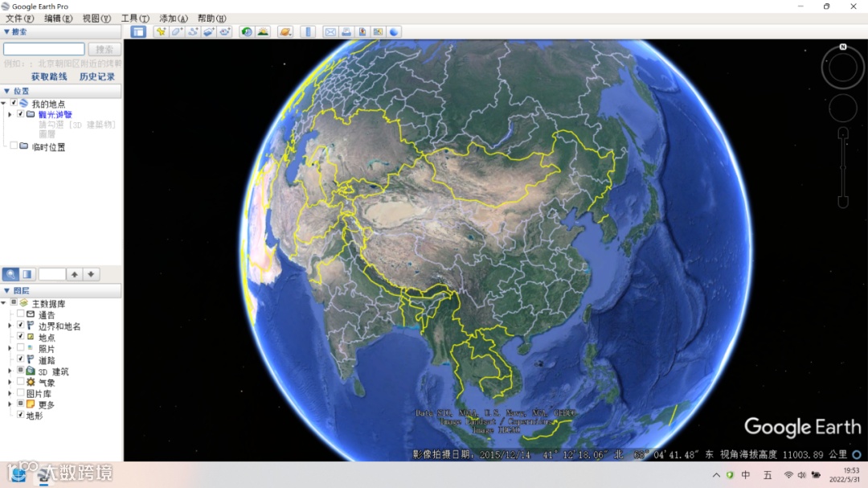This screenshot has width=868, height=488.
Task: Uncheck the 地点 layer checkbox
Action: pyautogui.click(x=20, y=337)
